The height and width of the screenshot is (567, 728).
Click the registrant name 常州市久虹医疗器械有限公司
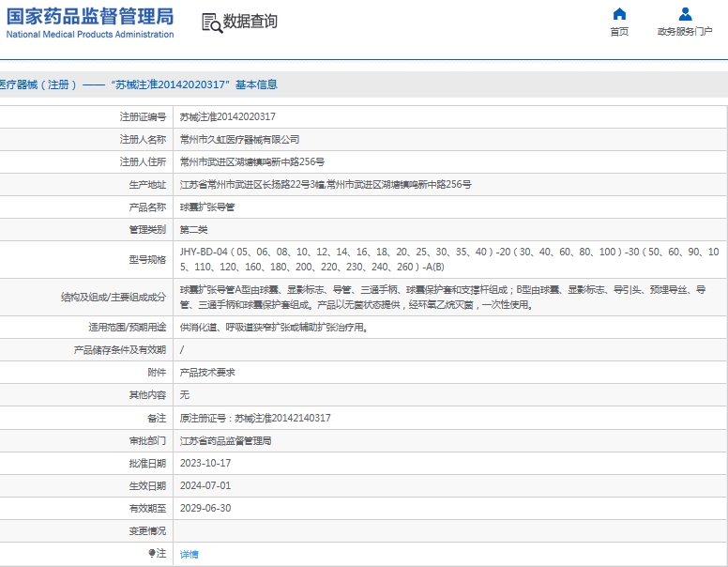coord(239,140)
